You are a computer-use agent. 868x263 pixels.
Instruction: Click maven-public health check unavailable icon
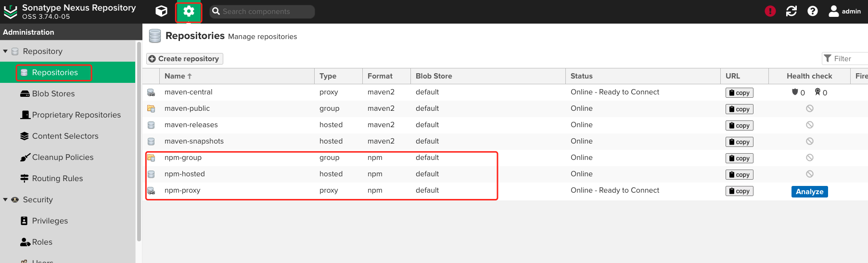(810, 108)
